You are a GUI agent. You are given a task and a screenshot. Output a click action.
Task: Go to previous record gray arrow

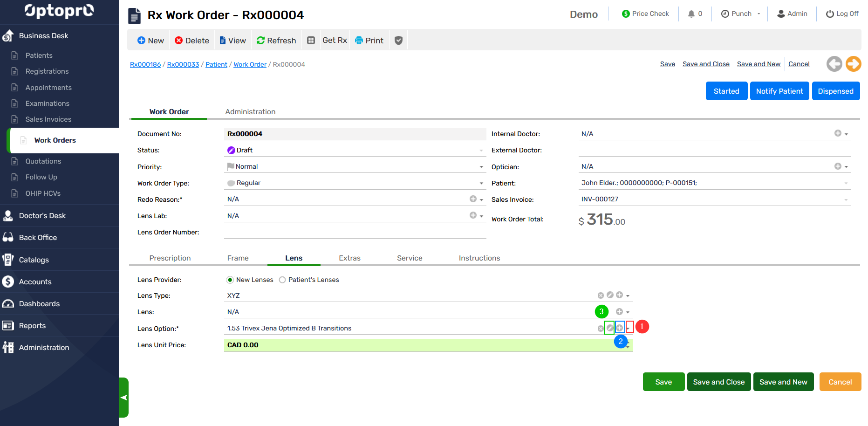[834, 64]
